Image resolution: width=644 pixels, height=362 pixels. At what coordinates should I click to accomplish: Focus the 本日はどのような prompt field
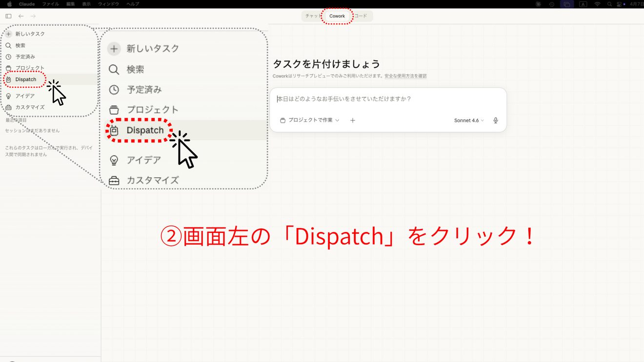tap(388, 99)
